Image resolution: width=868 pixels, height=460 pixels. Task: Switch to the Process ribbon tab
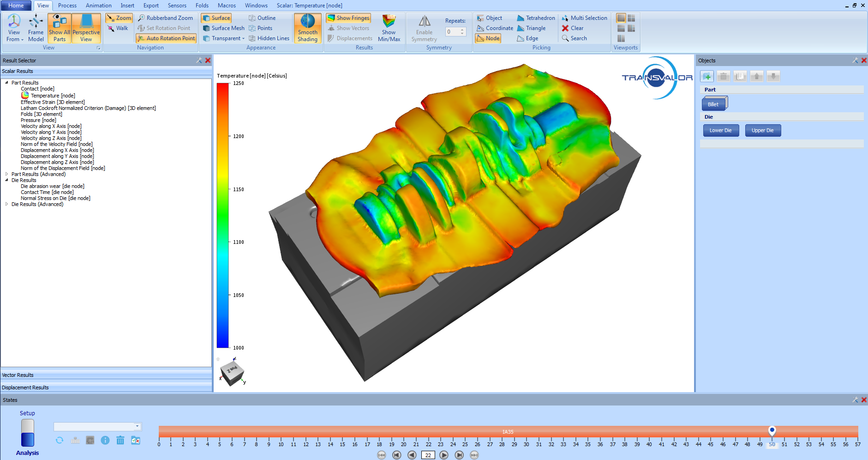[67, 6]
